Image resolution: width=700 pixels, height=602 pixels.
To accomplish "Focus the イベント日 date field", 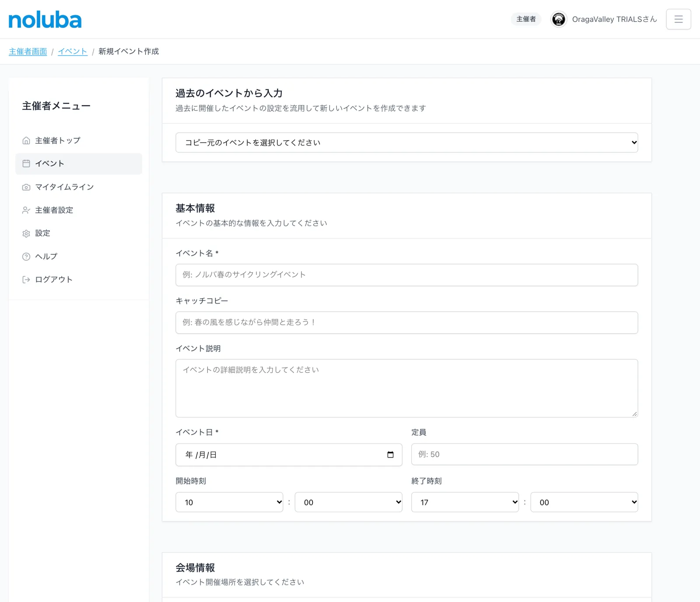I will tap(289, 455).
